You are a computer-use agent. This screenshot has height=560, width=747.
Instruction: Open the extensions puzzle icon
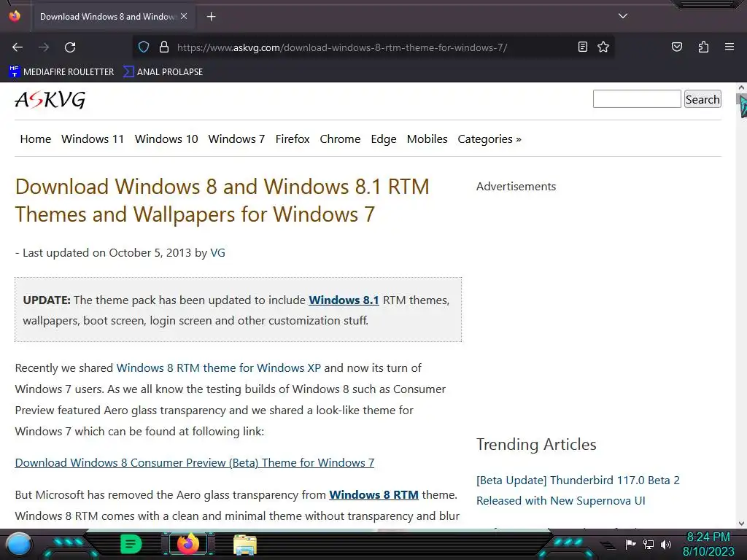[704, 47]
